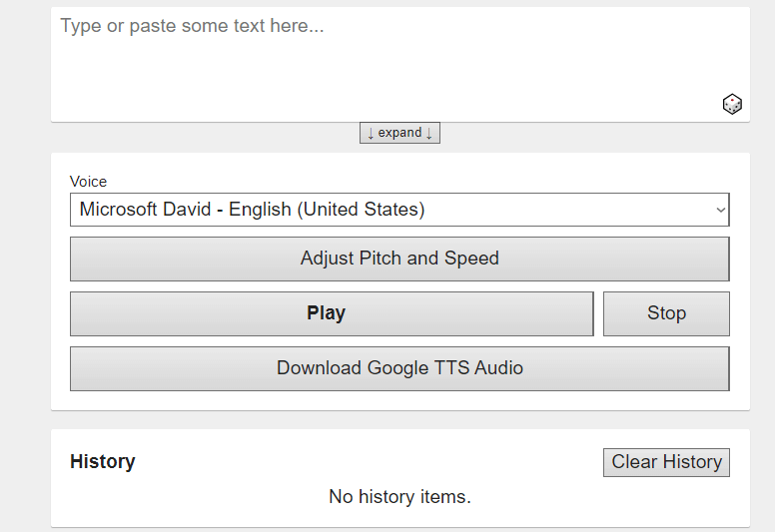Click the Voice label
775x532 pixels.
(88, 182)
